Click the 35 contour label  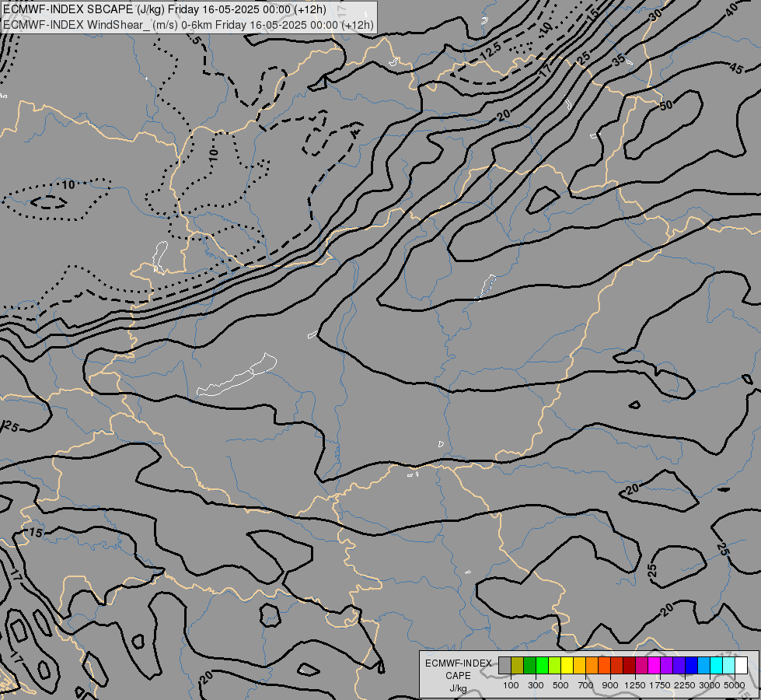point(618,60)
